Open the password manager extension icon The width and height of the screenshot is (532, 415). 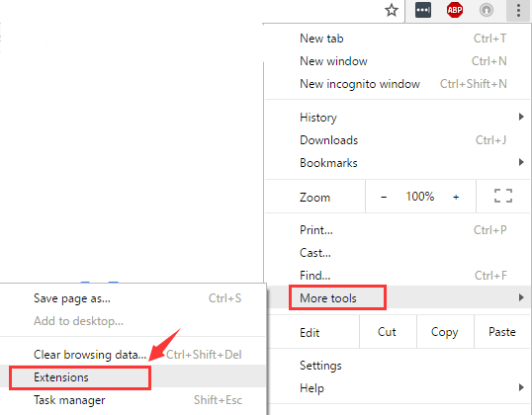423,10
